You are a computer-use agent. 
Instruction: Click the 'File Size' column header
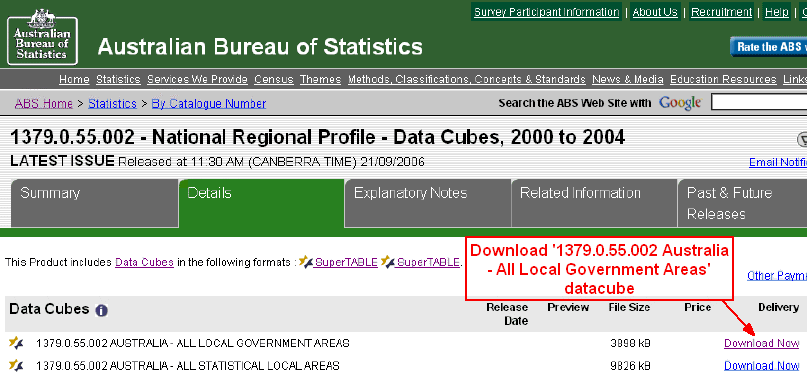tap(628, 307)
